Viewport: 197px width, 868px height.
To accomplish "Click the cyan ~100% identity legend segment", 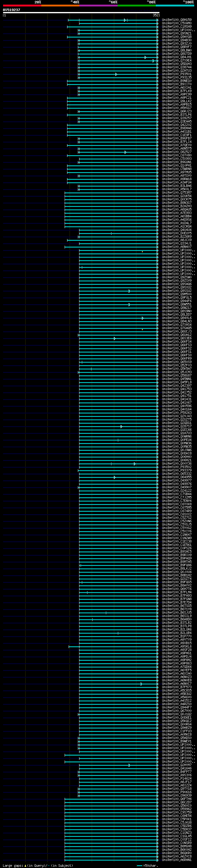I will (x=175, y=6).
